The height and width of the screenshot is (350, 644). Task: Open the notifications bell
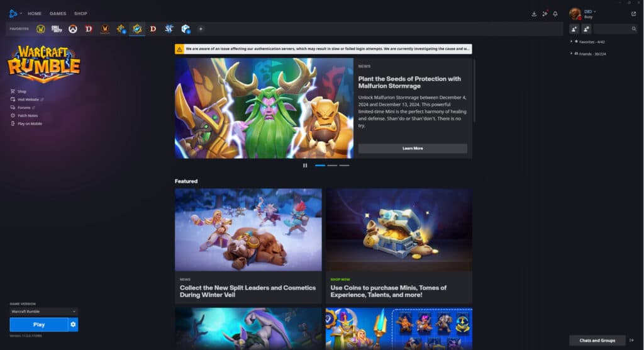(555, 14)
